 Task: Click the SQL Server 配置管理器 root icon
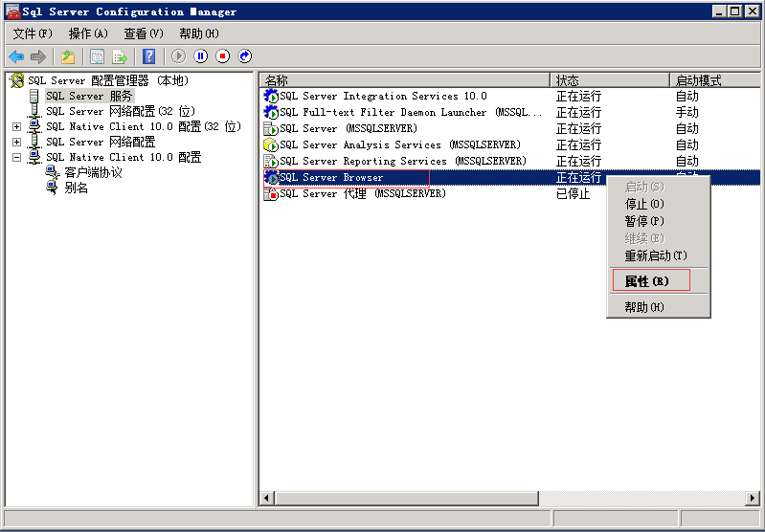pos(17,80)
